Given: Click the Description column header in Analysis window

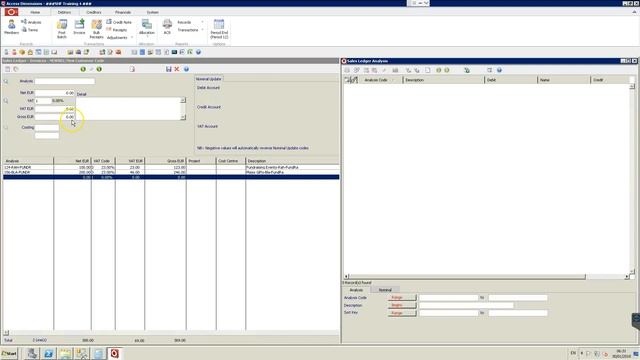Looking at the screenshot, I should (x=443, y=80).
